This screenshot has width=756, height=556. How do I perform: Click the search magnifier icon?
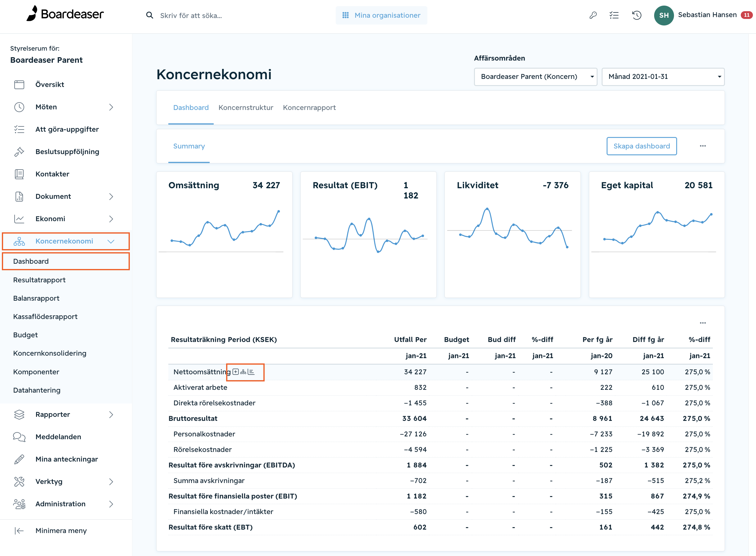(149, 16)
